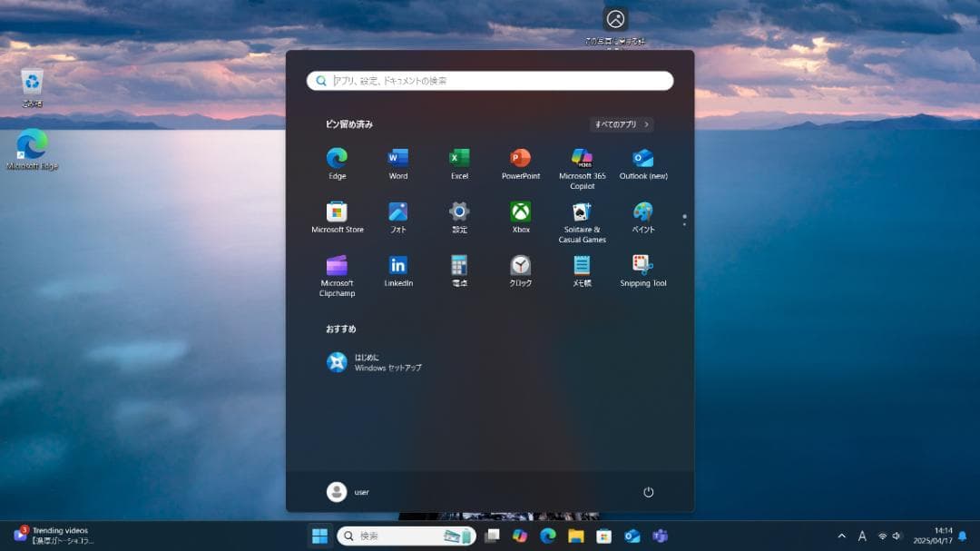Launch Copilot from the taskbar
Screen dimensions: 980x551
(x=520, y=536)
